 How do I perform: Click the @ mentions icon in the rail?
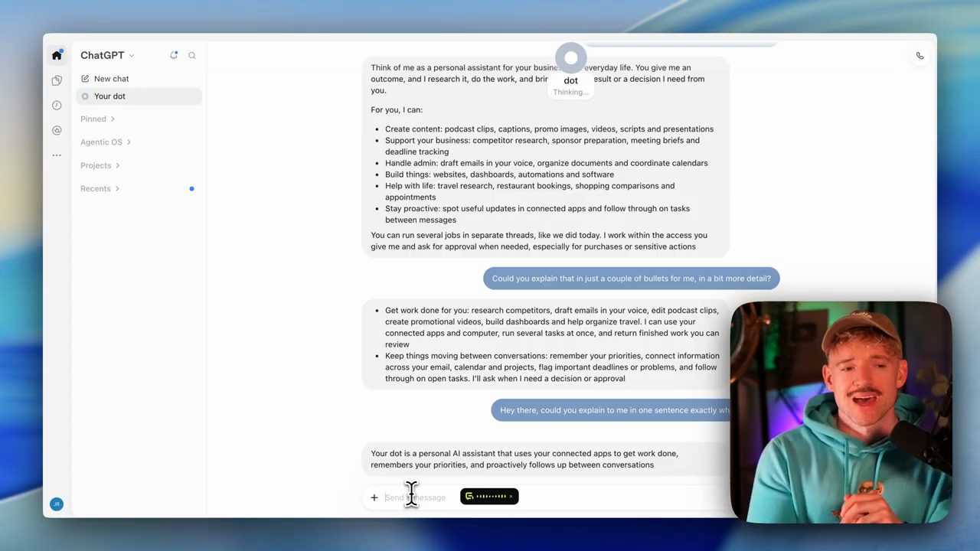click(57, 130)
